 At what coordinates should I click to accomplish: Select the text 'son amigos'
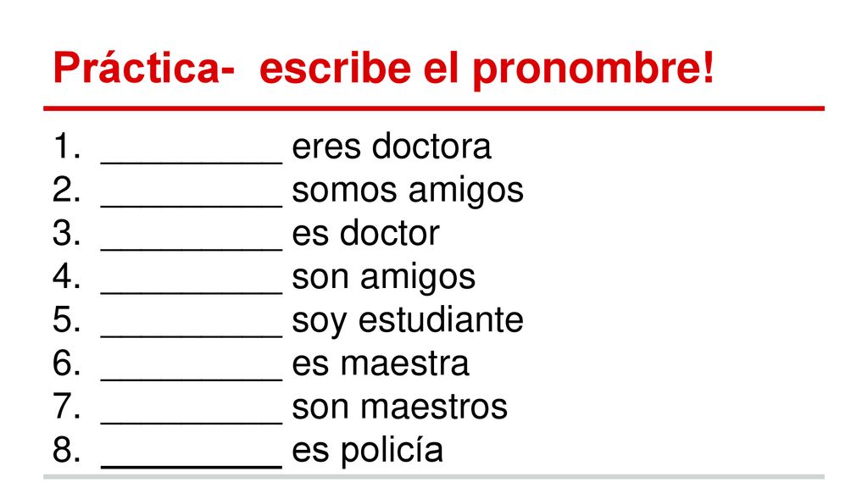pyautogui.click(x=384, y=277)
